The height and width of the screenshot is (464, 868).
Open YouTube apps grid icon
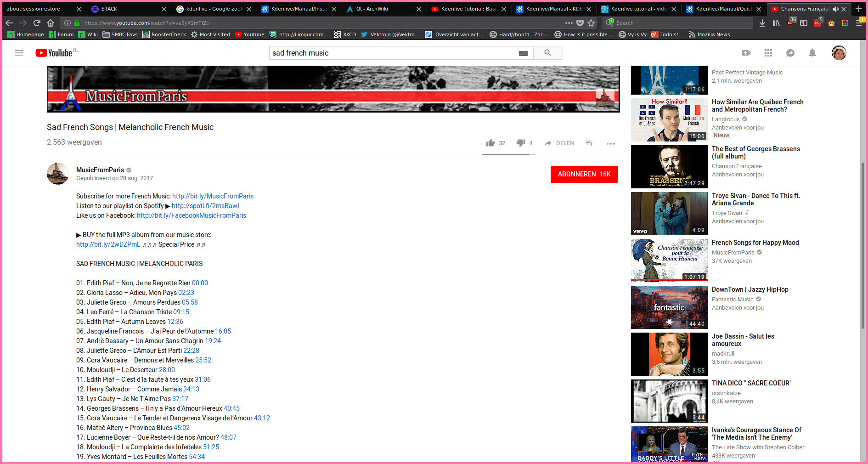(x=768, y=53)
